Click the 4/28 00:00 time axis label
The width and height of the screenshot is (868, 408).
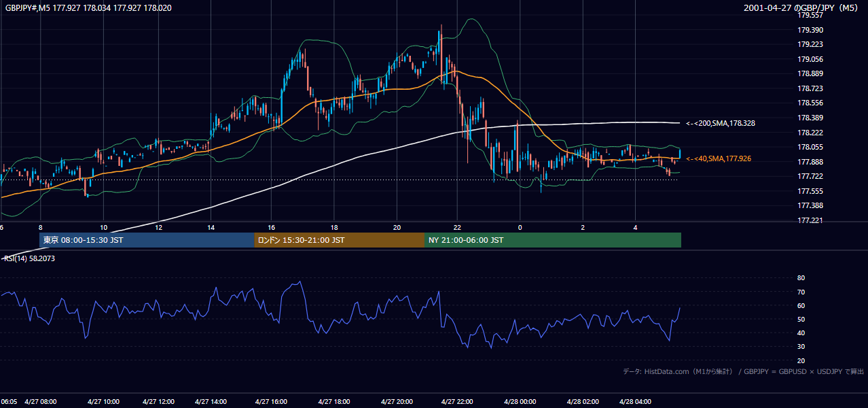[x=520, y=402]
